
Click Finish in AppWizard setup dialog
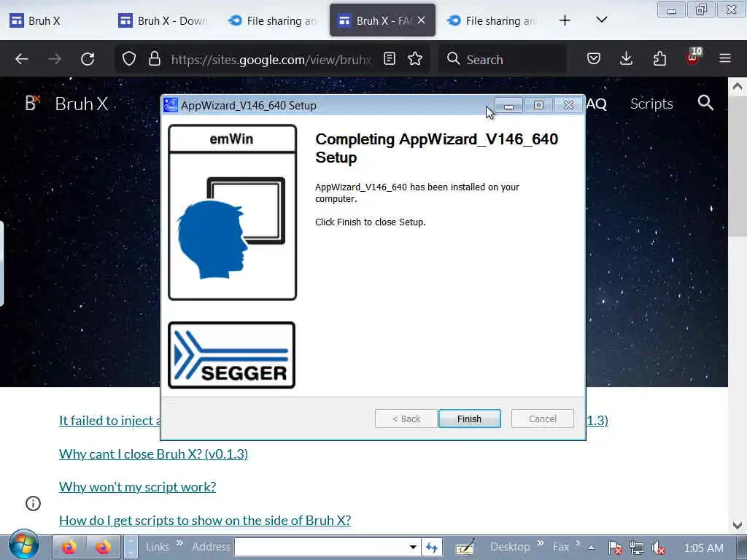(469, 419)
